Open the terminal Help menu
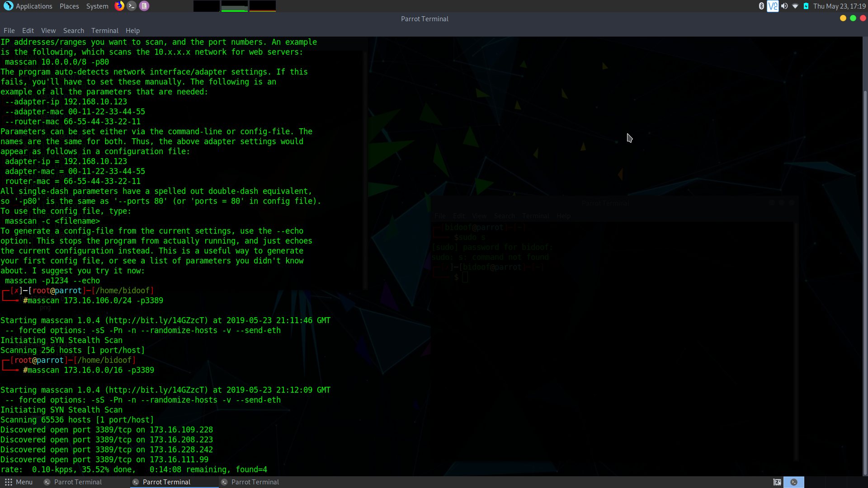This screenshot has width=868, height=488. point(132,31)
